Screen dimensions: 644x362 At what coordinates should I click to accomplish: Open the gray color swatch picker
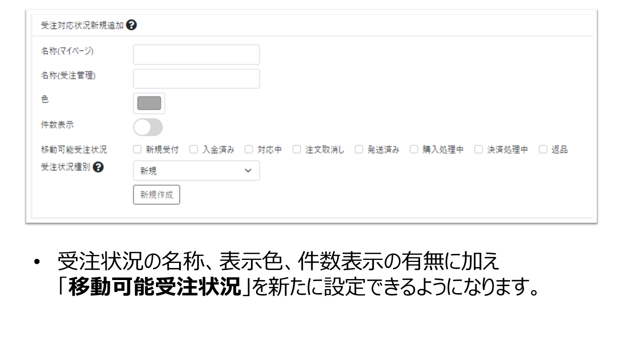coord(149,103)
